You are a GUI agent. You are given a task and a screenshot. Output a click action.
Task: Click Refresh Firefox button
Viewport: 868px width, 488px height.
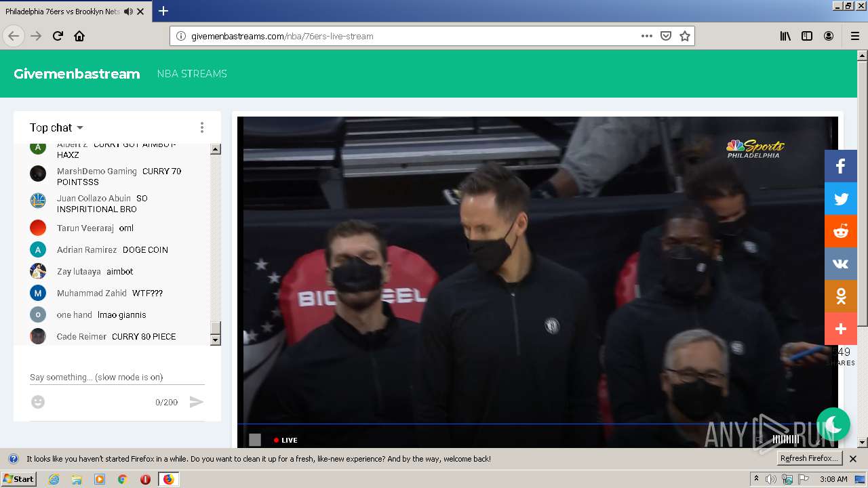[x=810, y=458]
